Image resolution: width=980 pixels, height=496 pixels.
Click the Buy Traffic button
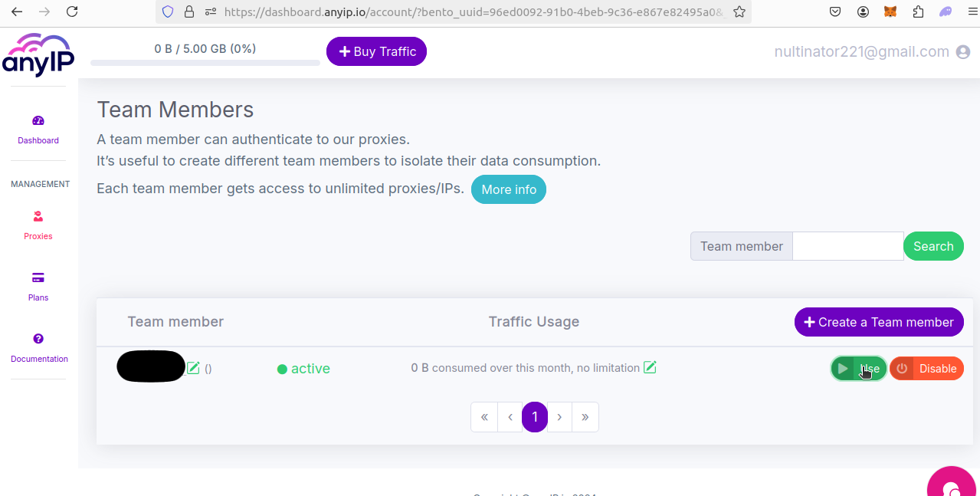[376, 51]
